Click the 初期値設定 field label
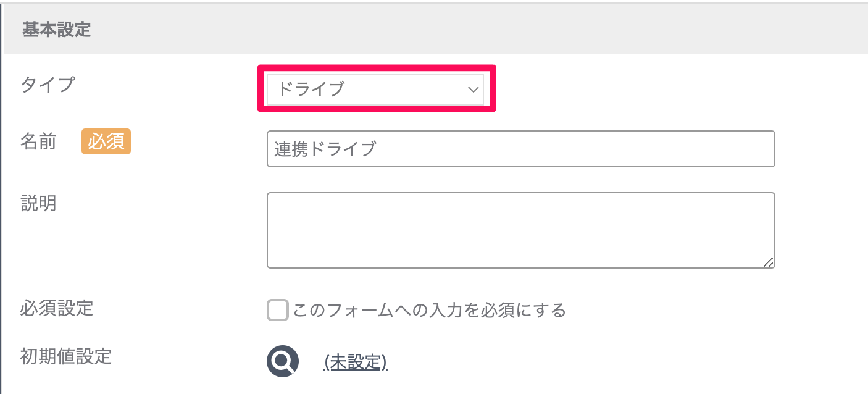 pos(66,356)
